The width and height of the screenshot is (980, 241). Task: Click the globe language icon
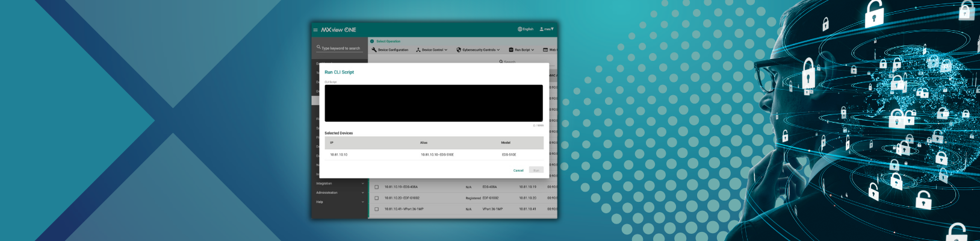tap(519, 29)
